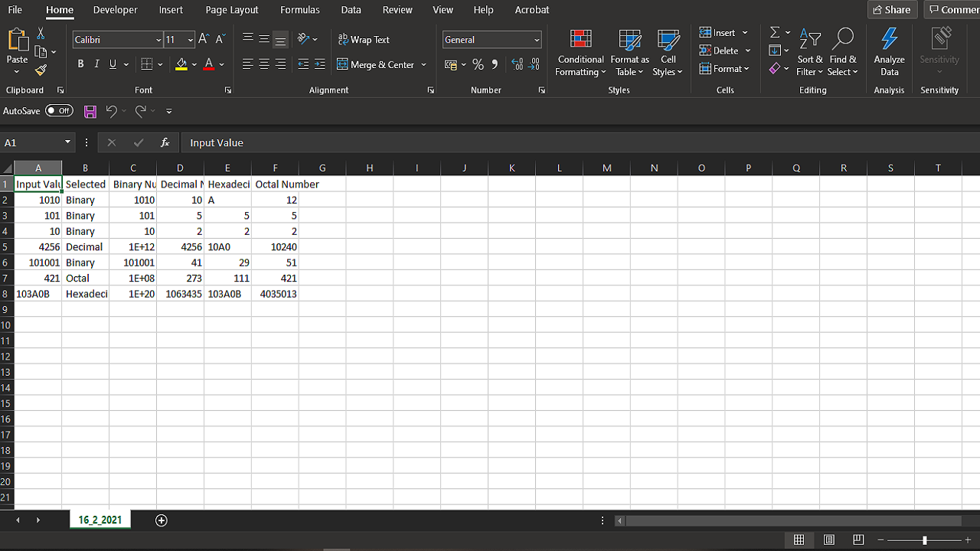Open the Name Box dropdown arrow
The image size is (980, 551).
67,142
